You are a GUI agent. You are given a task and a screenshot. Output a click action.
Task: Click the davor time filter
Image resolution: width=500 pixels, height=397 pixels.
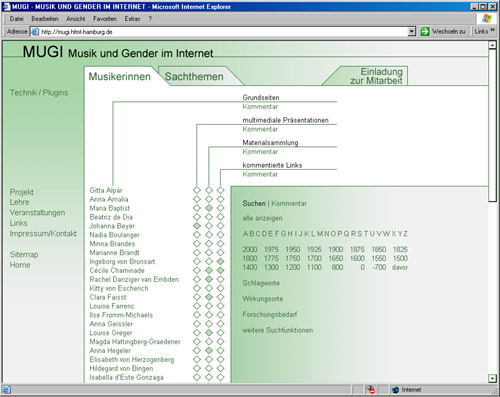400,267
